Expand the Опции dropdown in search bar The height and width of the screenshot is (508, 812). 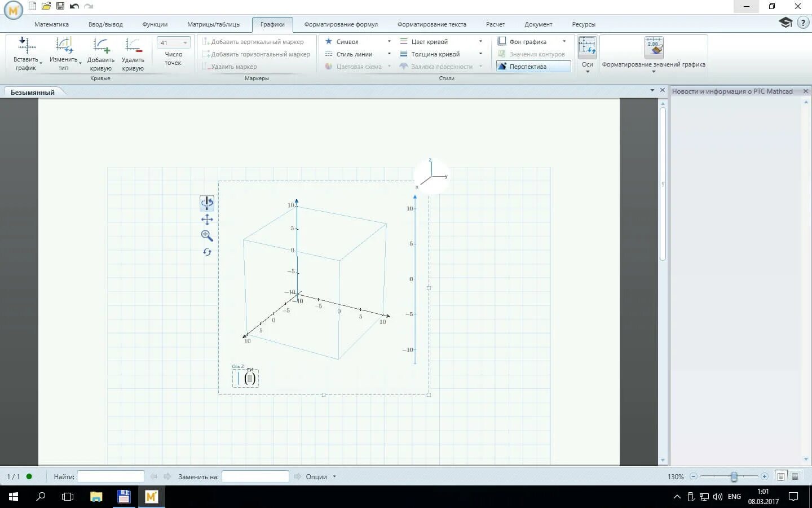(x=334, y=476)
